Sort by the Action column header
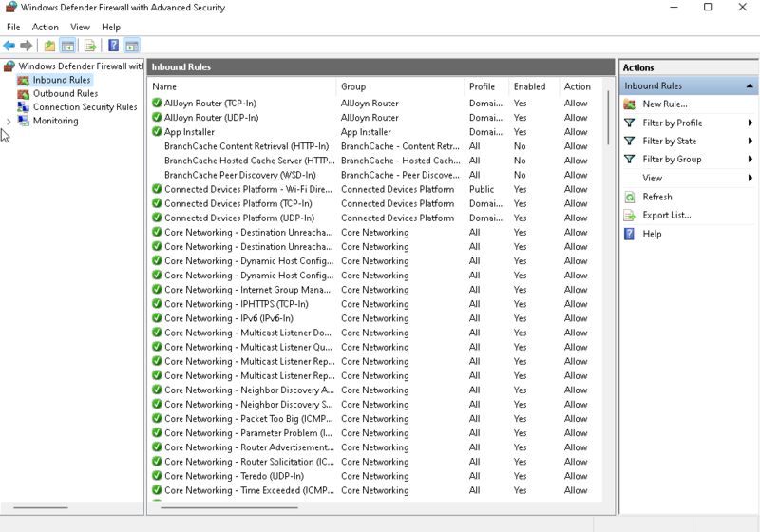The width and height of the screenshot is (760, 532). click(x=580, y=86)
